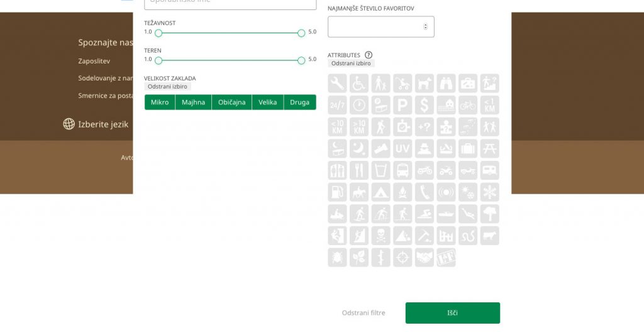Open the Attributes help question mark

369,55
